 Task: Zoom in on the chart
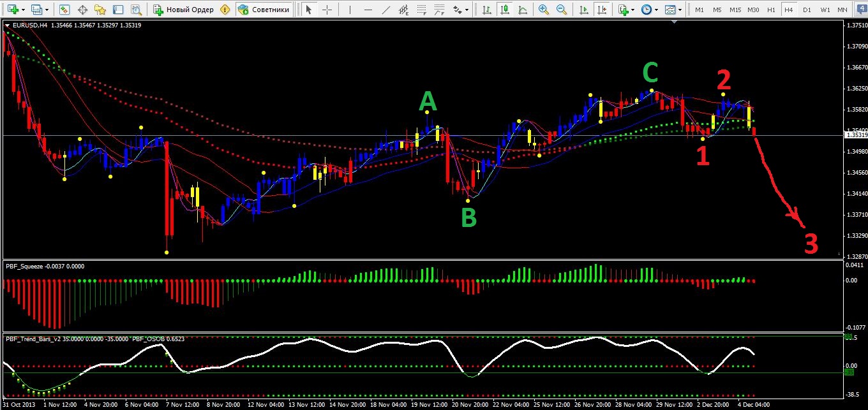click(x=543, y=10)
